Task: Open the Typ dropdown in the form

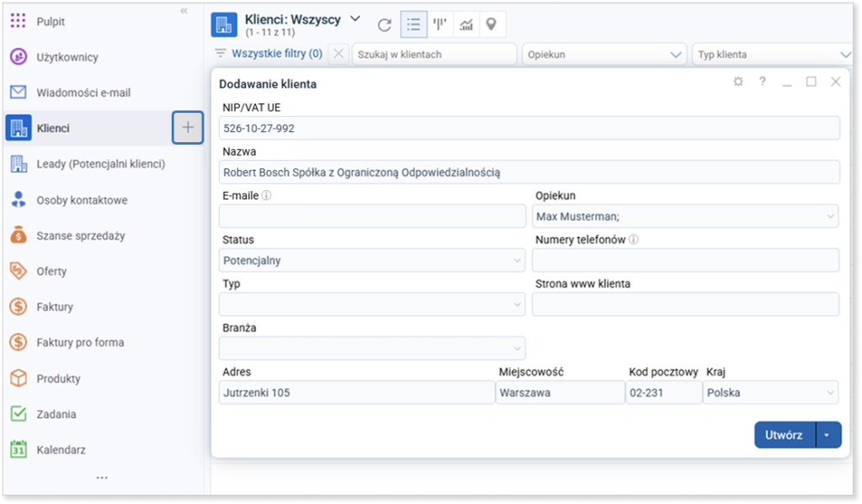Action: coord(372,305)
